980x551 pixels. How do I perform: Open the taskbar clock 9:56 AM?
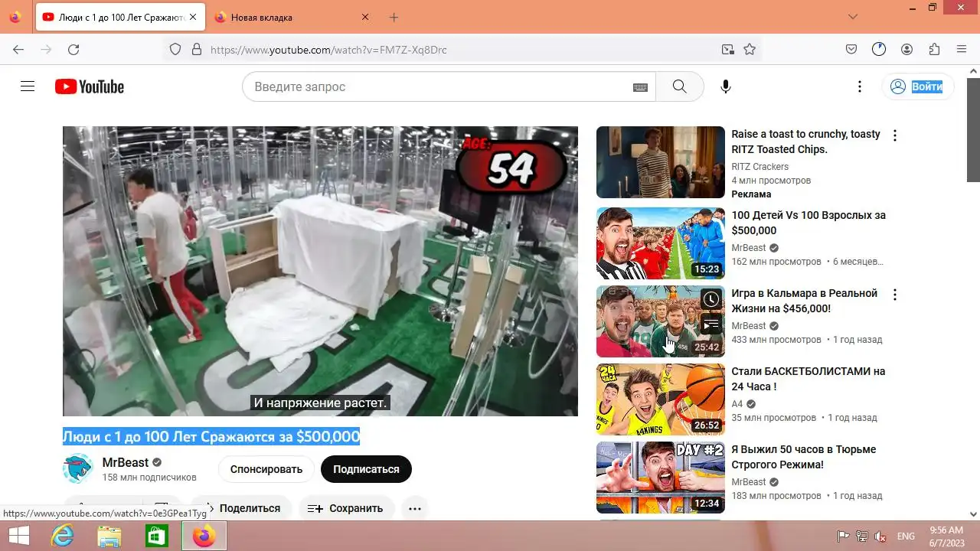pos(946,530)
